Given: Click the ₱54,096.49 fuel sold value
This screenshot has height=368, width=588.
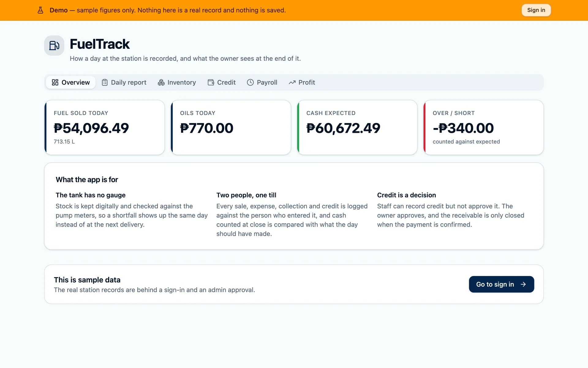Looking at the screenshot, I should [x=91, y=128].
